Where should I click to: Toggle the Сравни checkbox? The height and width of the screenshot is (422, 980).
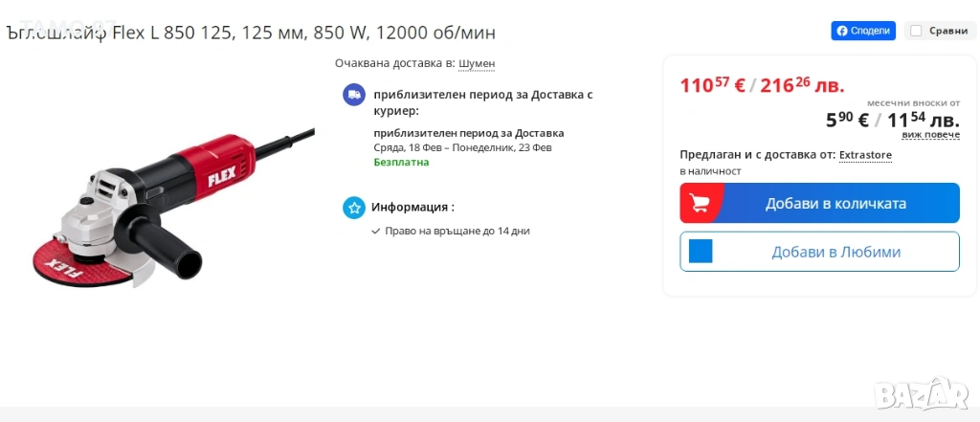[x=916, y=31]
